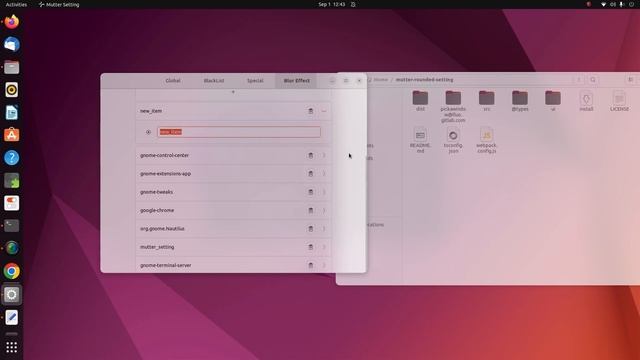Screen dimensions: 640x360
Task: Open the dist folder in Files
Action: tap(420, 101)
